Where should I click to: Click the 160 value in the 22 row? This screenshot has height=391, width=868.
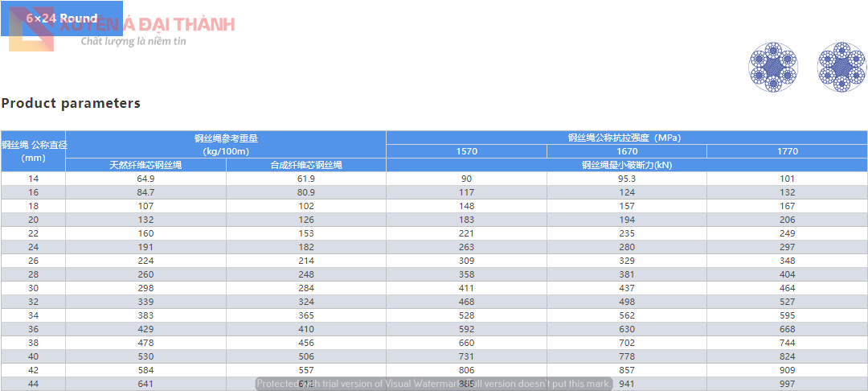click(146, 233)
